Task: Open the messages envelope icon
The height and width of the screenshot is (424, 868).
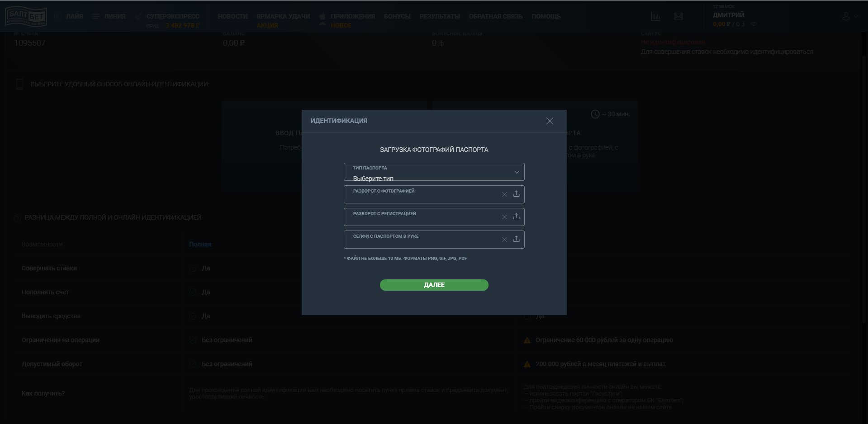Action: [678, 17]
